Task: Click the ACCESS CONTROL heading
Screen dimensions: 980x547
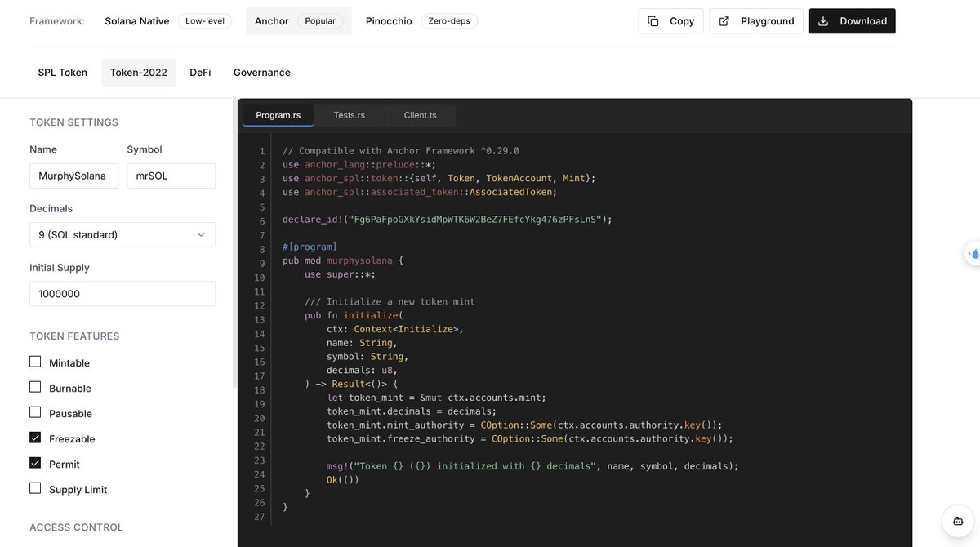Action: coord(76,527)
